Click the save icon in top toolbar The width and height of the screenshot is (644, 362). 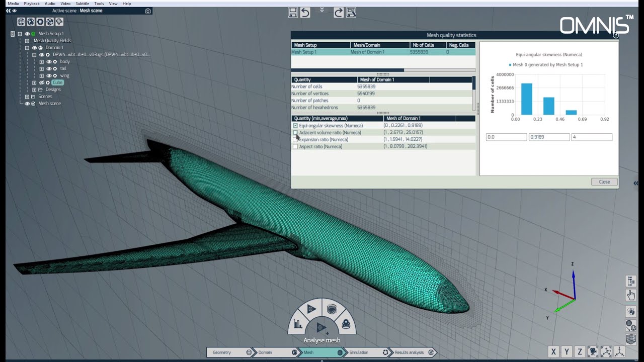click(x=293, y=13)
